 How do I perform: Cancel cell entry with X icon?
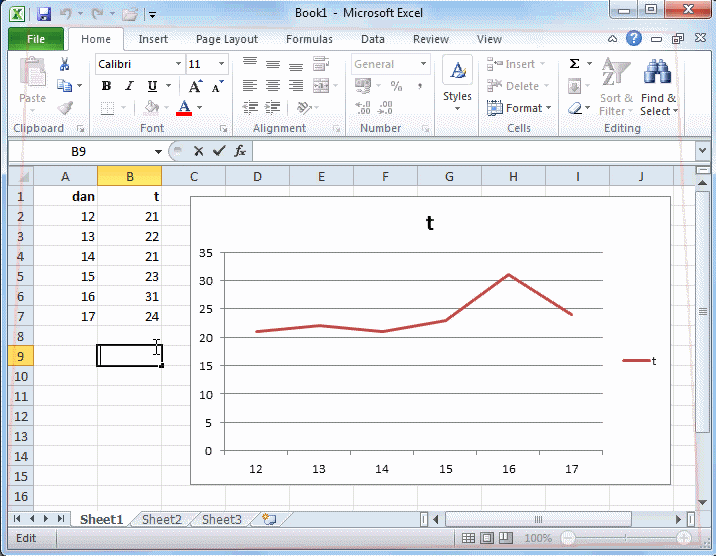pyautogui.click(x=198, y=151)
